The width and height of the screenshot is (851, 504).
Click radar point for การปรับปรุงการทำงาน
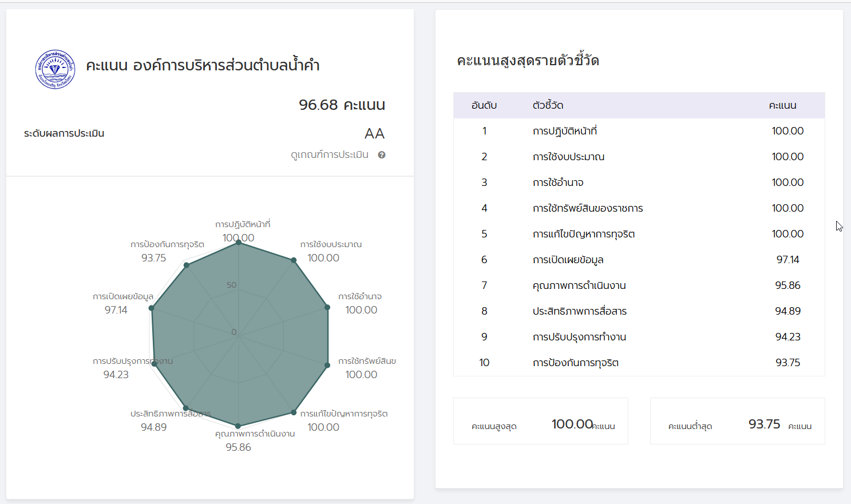[154, 364]
